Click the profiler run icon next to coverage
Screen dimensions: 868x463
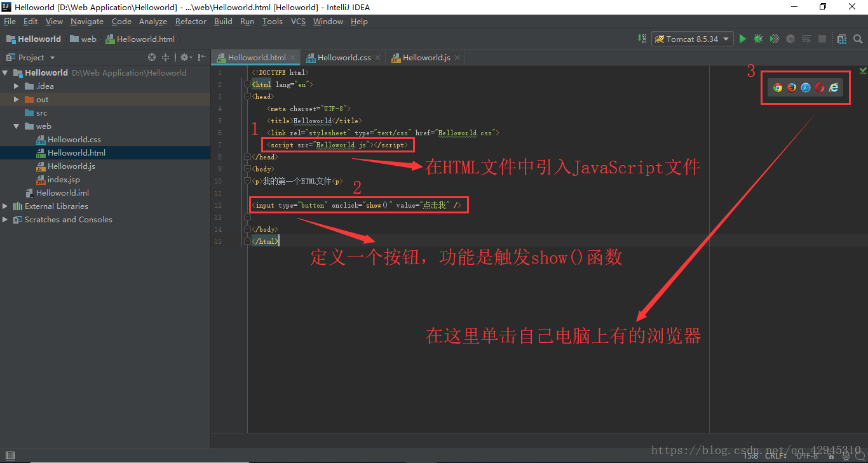790,39
